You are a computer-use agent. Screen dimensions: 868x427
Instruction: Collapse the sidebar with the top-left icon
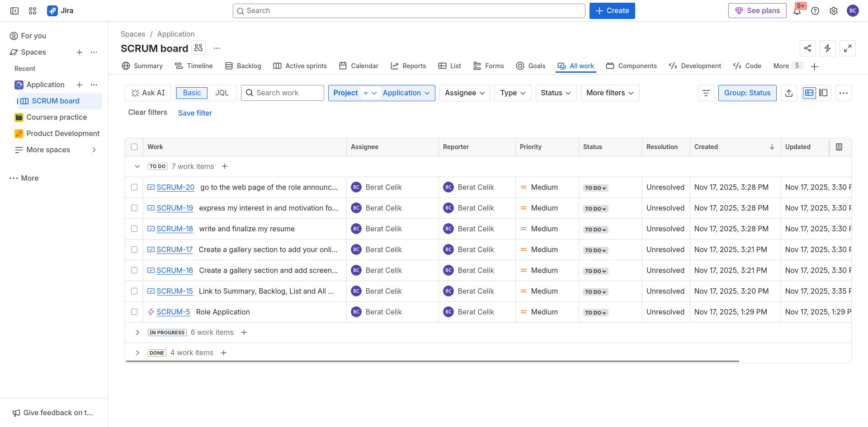(x=14, y=11)
